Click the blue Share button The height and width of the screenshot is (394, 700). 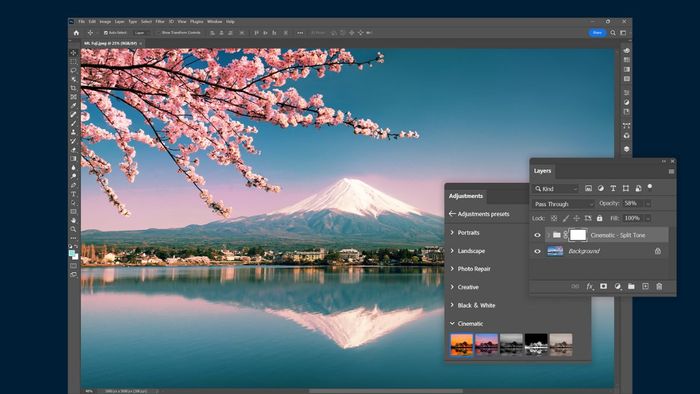tap(597, 33)
